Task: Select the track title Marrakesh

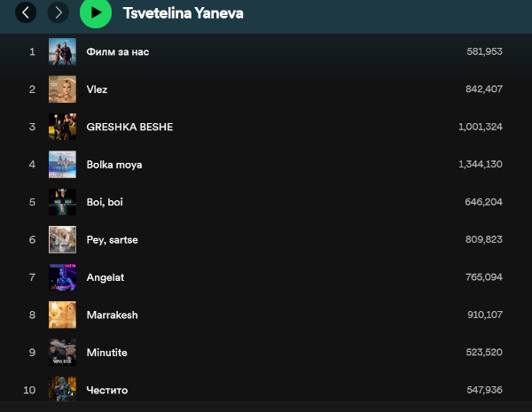Action: [112, 315]
